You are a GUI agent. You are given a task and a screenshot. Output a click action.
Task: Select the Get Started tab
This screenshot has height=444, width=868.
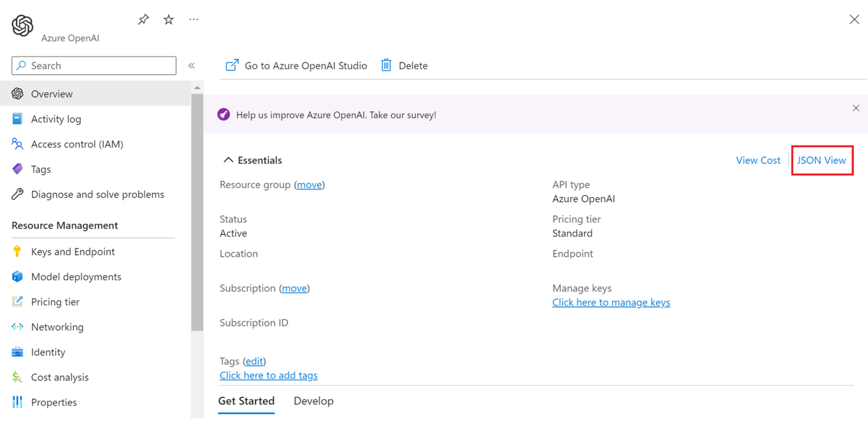[x=246, y=400]
